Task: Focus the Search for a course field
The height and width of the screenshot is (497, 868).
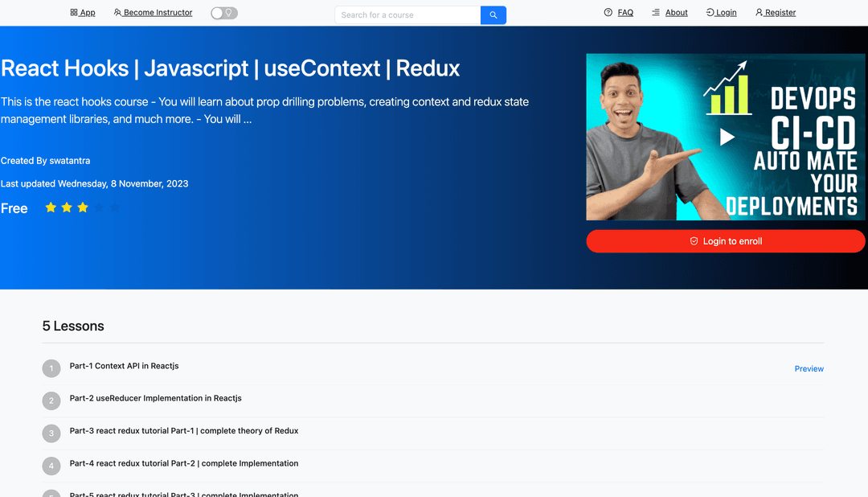Action: pos(407,15)
